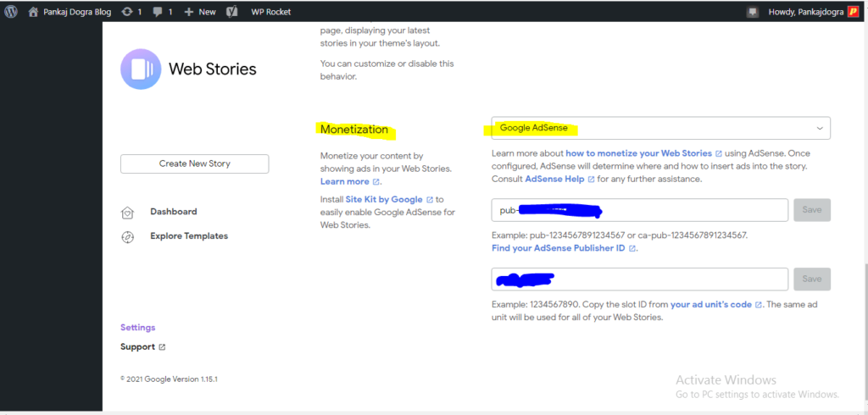Click the Create New Story button
868x415 pixels.
(x=194, y=163)
